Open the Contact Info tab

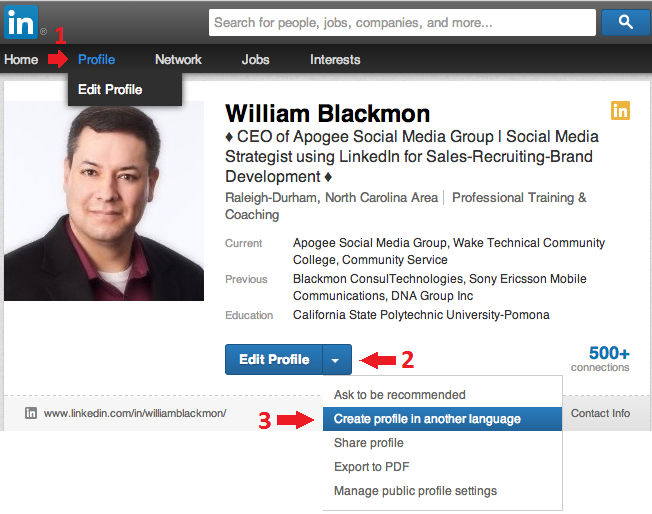tap(600, 413)
